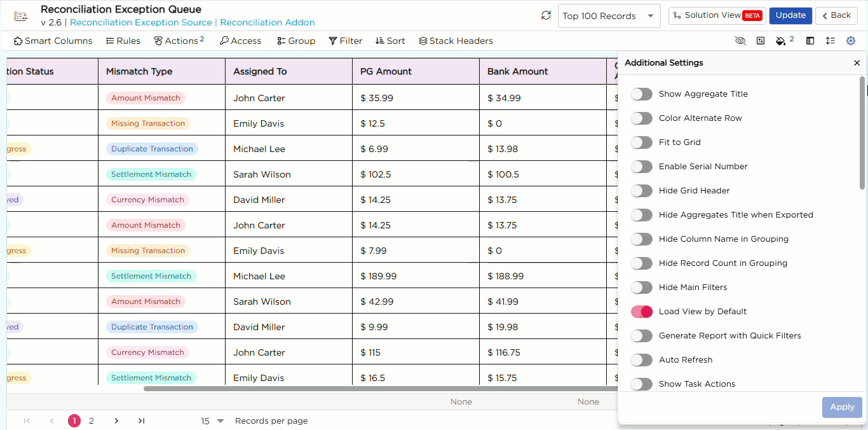Click the column reorder arrows icon

[761, 41]
